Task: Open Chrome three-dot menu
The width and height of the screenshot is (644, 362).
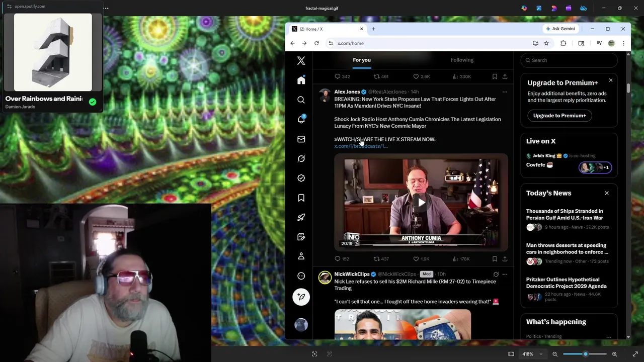Action: point(623,43)
